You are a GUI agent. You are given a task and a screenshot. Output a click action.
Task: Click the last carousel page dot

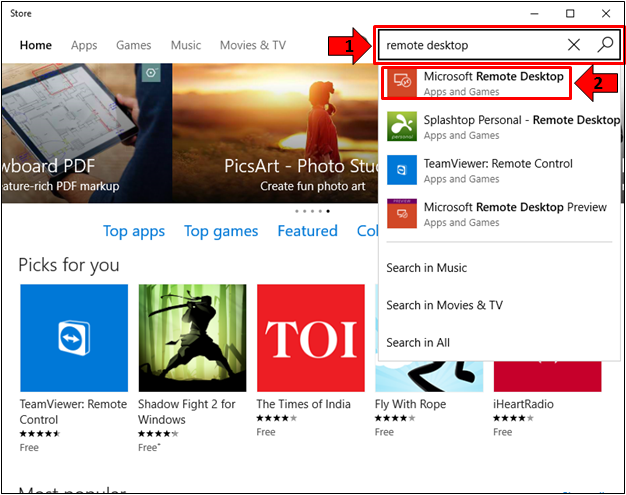[x=328, y=211]
